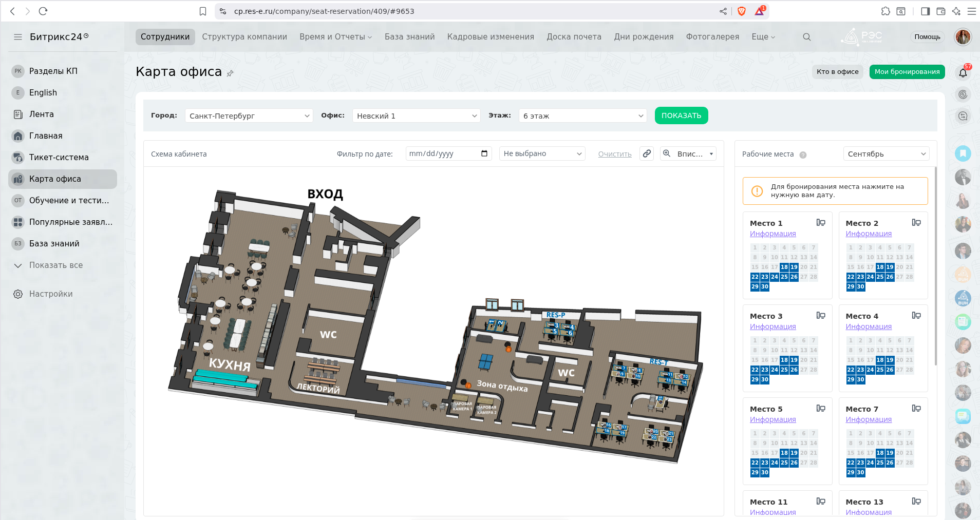Expand the Этаж dropdown showing 6 этаж

(x=582, y=116)
